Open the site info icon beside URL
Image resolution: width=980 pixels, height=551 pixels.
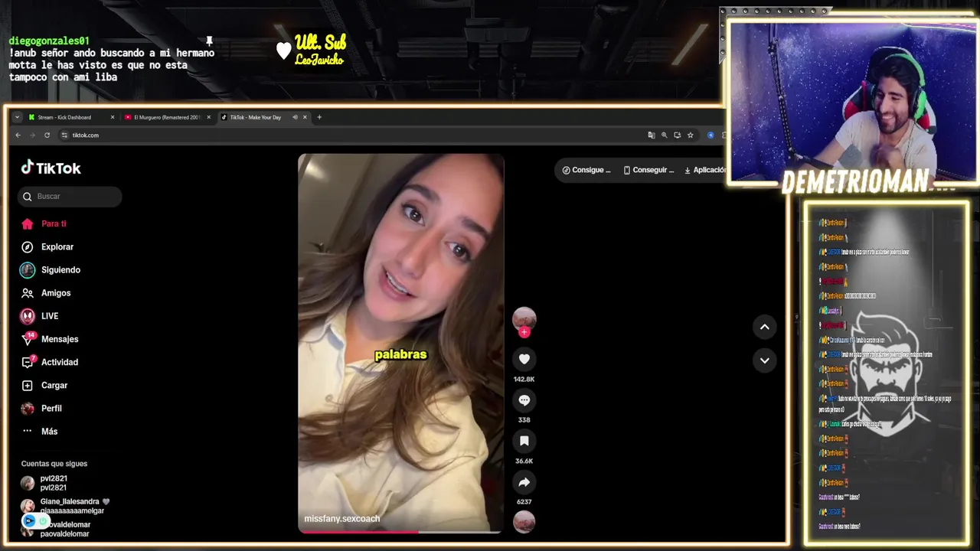coord(64,135)
